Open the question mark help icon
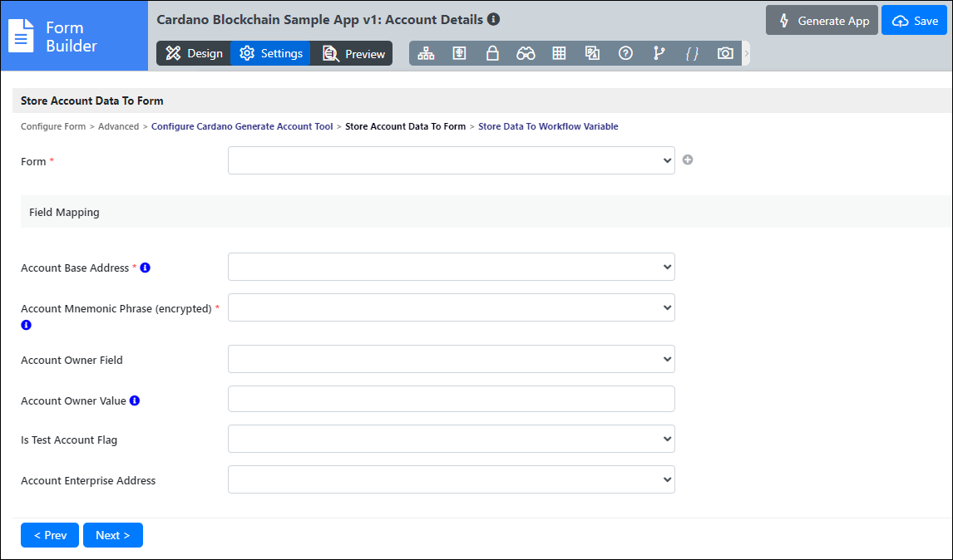953x560 pixels. (x=625, y=53)
